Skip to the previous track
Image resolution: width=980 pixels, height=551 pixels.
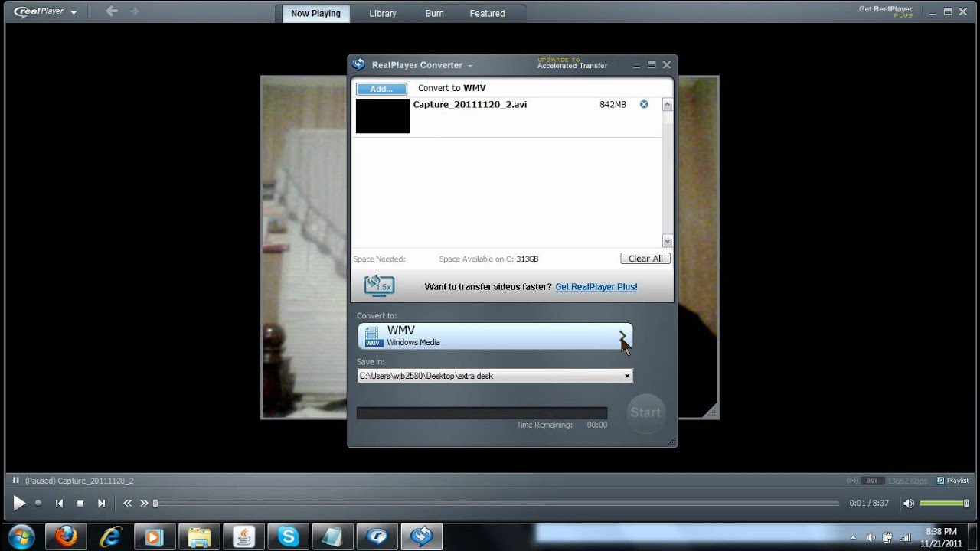coord(59,504)
